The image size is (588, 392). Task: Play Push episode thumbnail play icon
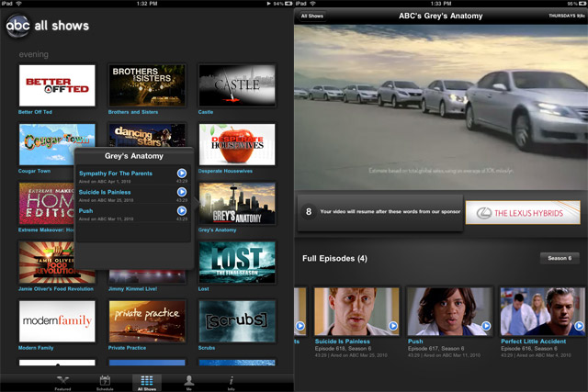486,326
